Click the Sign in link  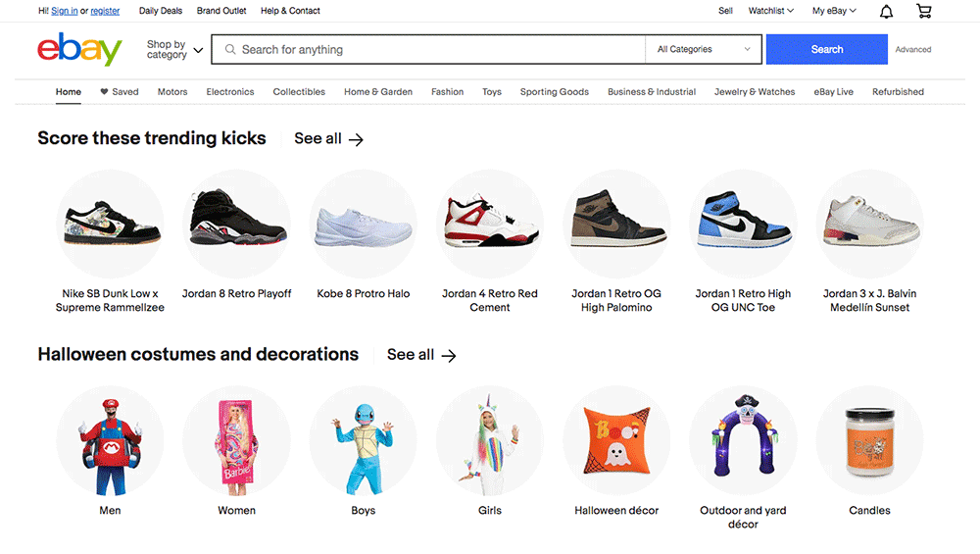65,11
